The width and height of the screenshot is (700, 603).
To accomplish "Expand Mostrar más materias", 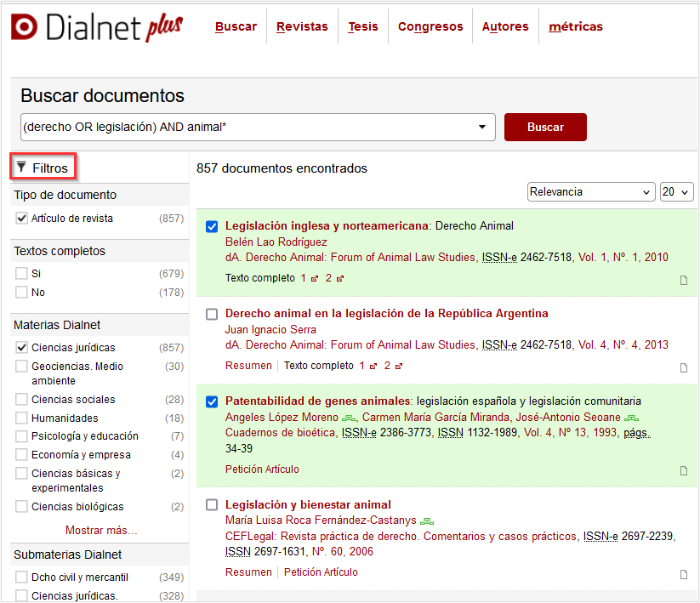I will 101,530.
